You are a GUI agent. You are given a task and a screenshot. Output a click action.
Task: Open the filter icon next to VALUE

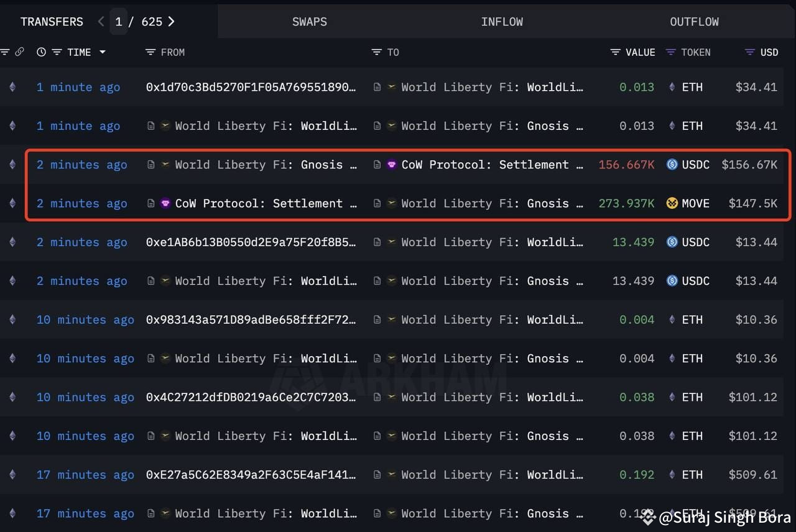pyautogui.click(x=616, y=52)
